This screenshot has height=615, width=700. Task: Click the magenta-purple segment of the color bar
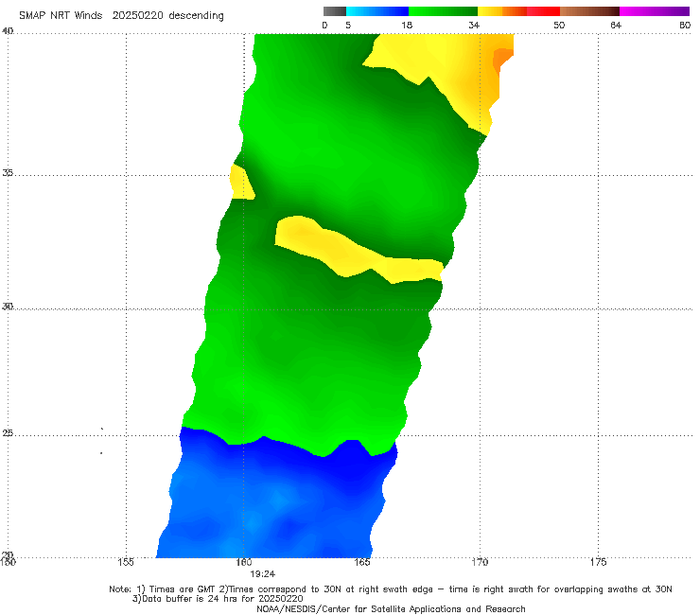click(x=655, y=11)
